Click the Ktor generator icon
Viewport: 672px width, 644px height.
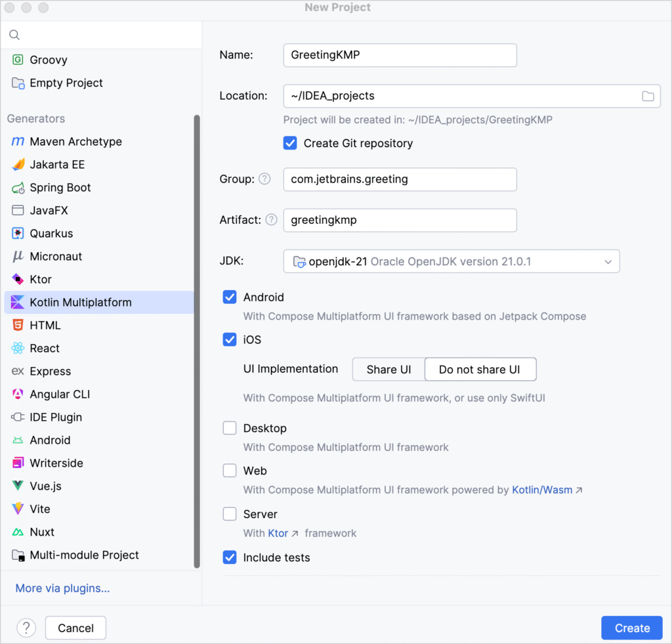pyautogui.click(x=18, y=280)
